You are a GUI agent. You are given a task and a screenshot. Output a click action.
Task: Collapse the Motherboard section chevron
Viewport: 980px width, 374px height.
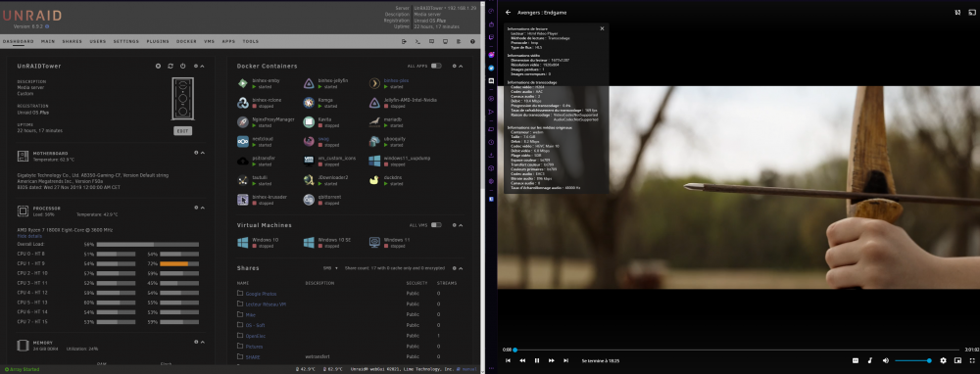pos(203,153)
